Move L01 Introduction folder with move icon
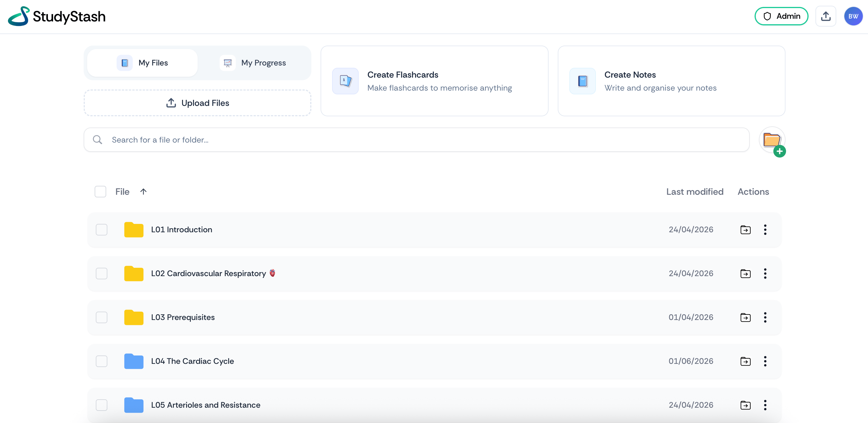This screenshot has height=423, width=868. (745, 229)
